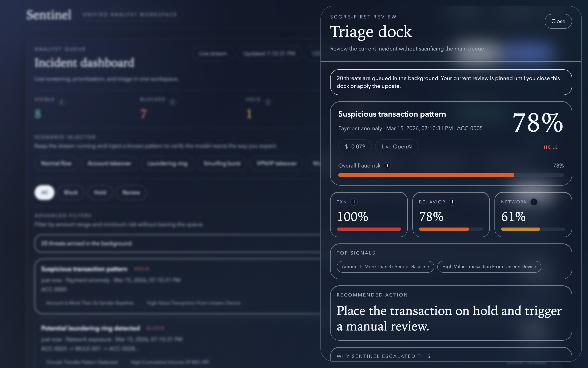This screenshot has height=368, width=588.
Task: Click the High-Value Transaction From Unseen Device signal
Action: coord(489,267)
